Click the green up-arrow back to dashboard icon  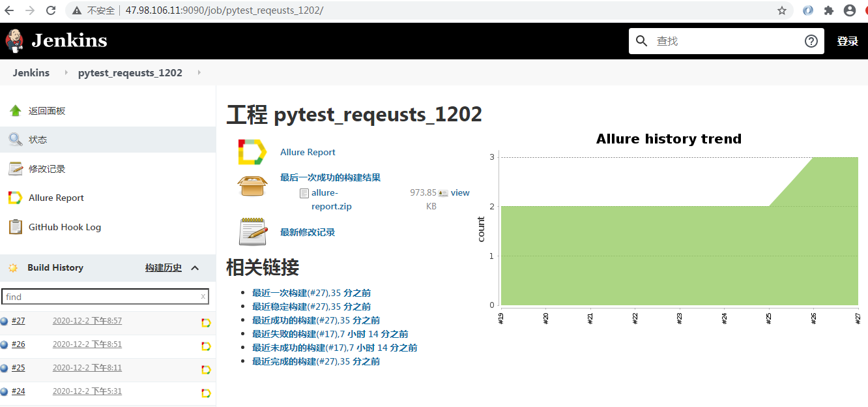point(15,111)
